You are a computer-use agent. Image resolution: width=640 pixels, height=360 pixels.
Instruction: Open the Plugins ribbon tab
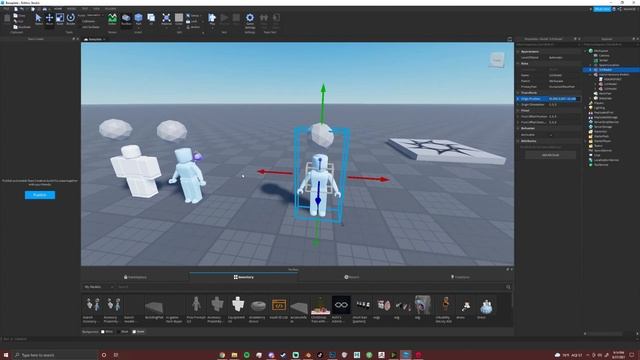click(110, 9)
